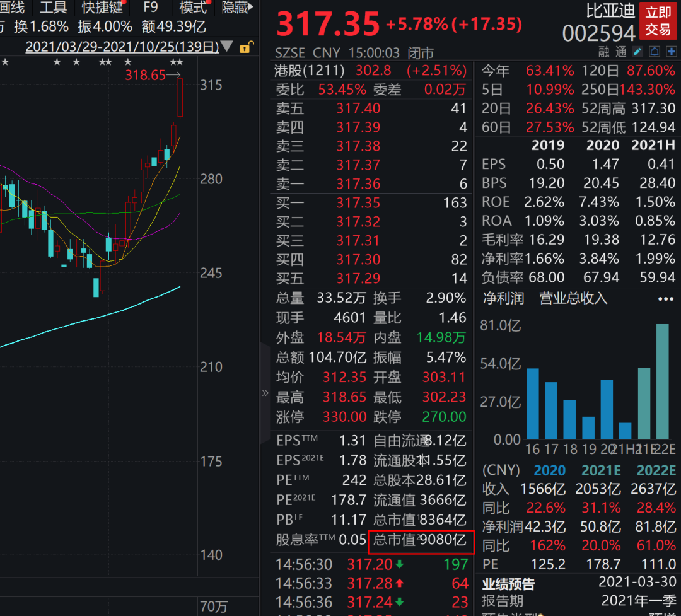Click the 业绩预告 heading
This screenshot has height=616, width=681.
[509, 584]
